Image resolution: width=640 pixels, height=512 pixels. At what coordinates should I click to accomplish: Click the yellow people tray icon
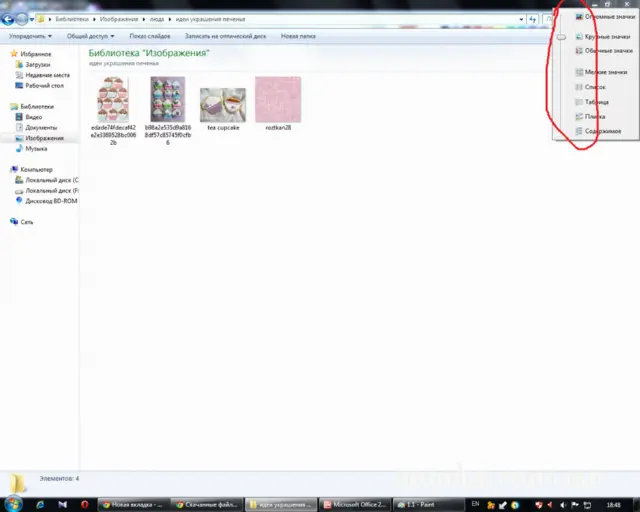pos(491,505)
